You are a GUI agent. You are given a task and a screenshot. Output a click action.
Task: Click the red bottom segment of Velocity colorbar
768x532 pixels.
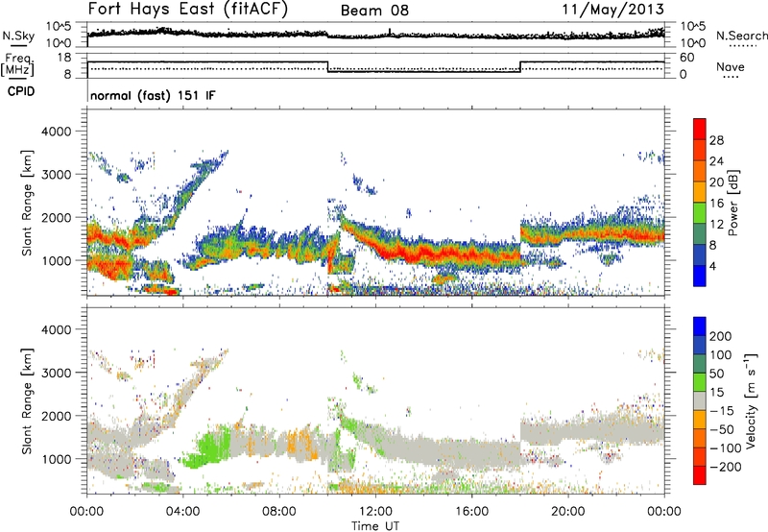click(700, 475)
